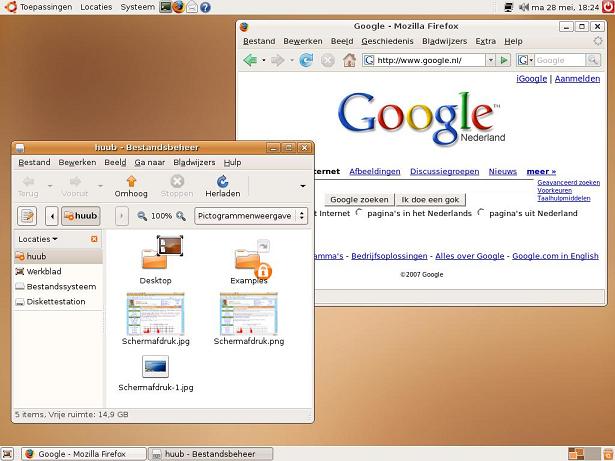615x461 pixels.
Task: Open the Bladwijzers menu in Firefox
Action: 444,41
